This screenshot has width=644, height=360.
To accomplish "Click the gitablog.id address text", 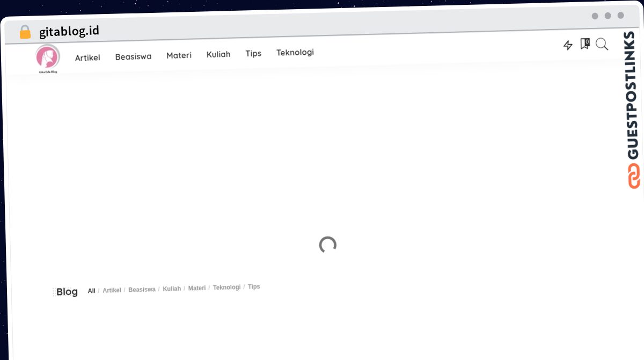I will [69, 31].
